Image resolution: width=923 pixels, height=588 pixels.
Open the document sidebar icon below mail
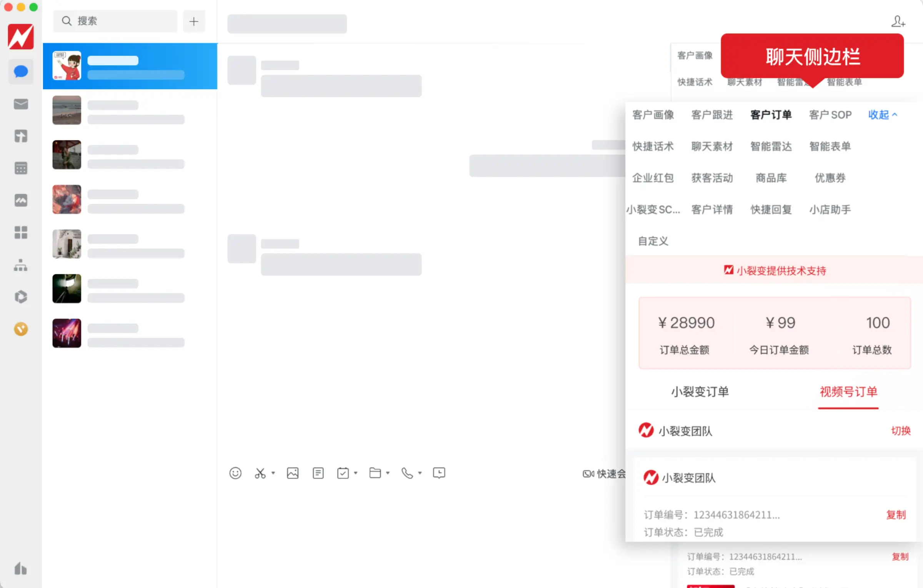coord(21,136)
